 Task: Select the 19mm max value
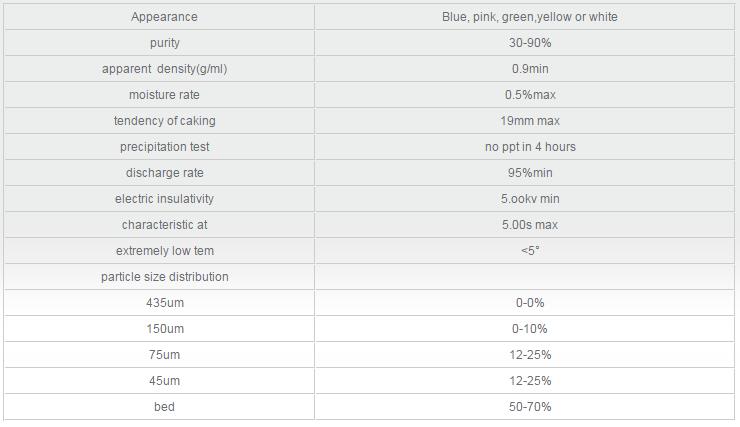(x=530, y=121)
